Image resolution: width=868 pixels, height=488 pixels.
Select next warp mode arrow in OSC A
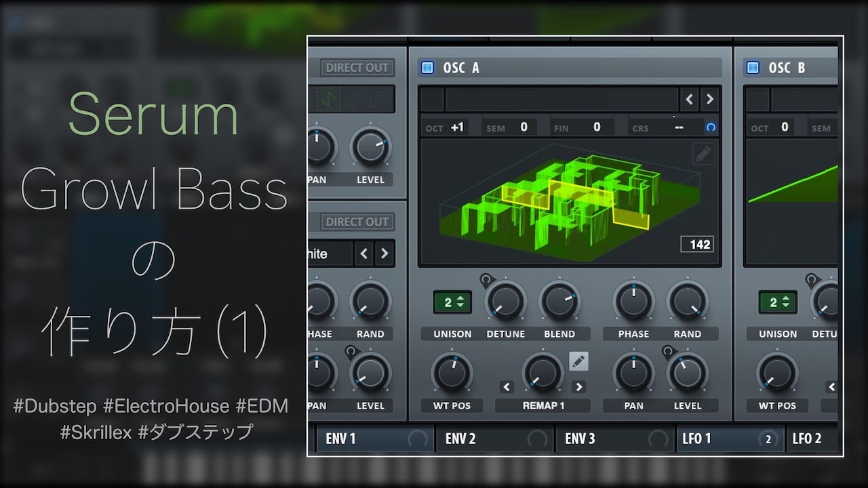coord(578,387)
